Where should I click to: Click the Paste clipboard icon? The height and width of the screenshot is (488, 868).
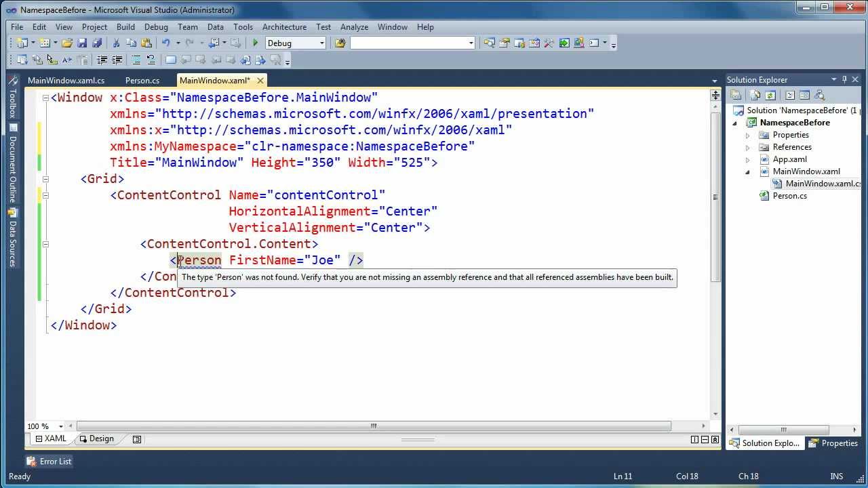pos(146,43)
